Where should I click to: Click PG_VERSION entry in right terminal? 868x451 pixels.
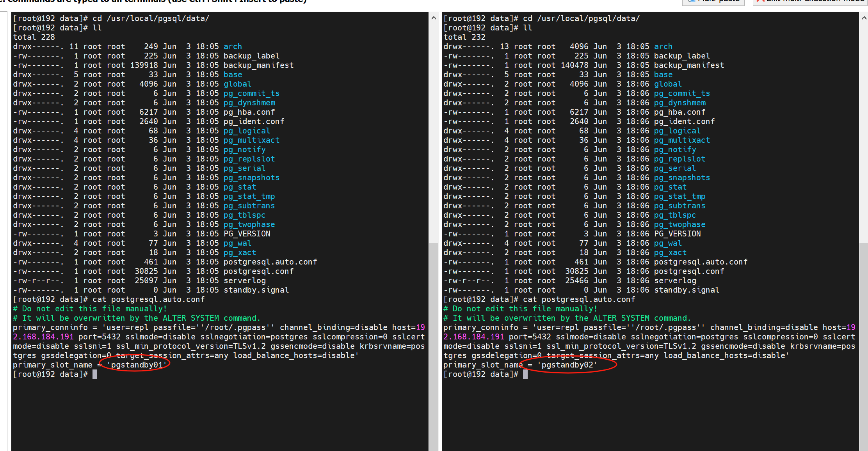tap(677, 234)
